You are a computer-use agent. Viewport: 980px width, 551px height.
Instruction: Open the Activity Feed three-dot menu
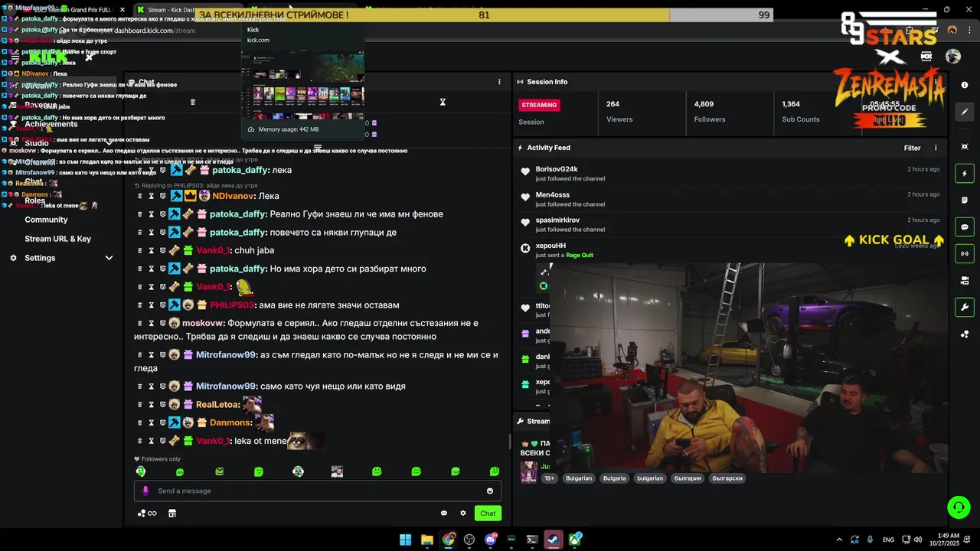(936, 148)
